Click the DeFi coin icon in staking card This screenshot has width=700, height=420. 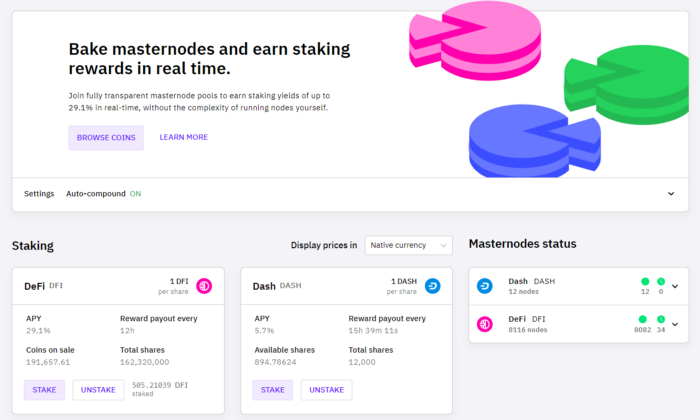(204, 286)
